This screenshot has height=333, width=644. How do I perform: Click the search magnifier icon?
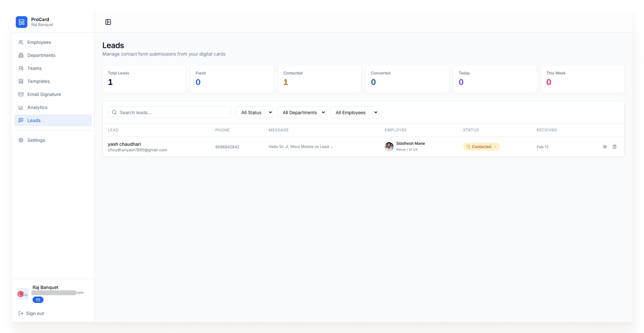114,112
